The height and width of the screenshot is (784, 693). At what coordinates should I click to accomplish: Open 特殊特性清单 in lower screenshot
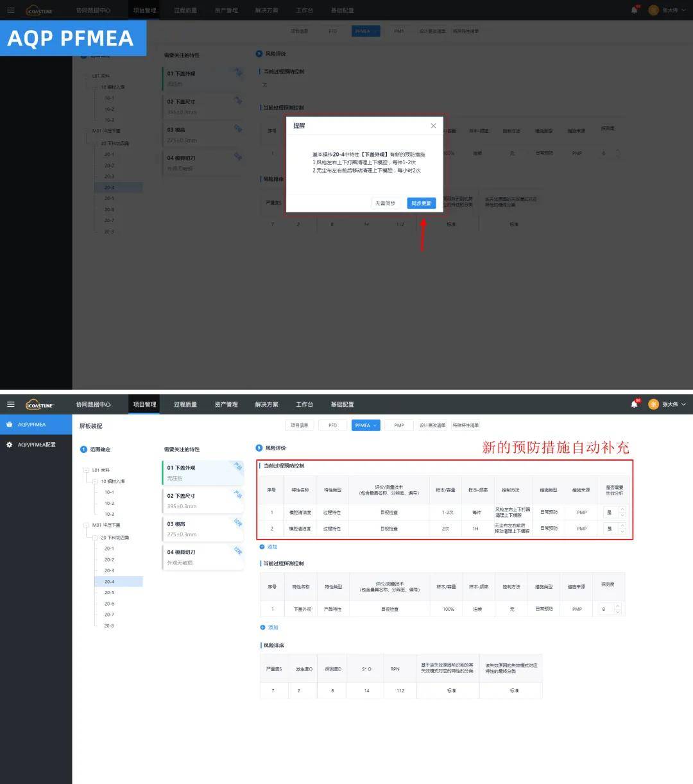466,425
